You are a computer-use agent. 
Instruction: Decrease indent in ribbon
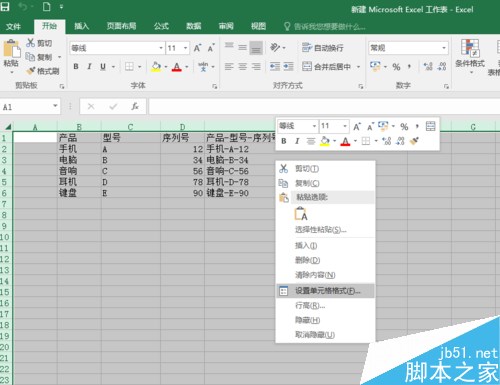275,67
